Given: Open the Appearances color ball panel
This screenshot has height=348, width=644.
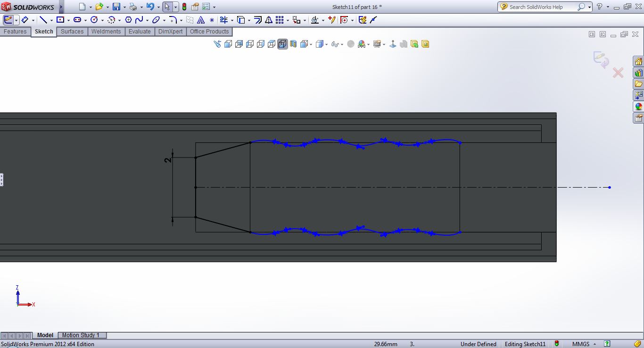Looking at the screenshot, I should pyautogui.click(x=638, y=107).
